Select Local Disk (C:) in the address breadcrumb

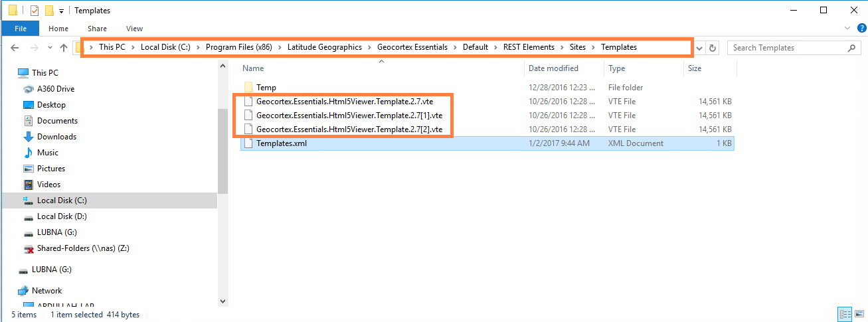(166, 47)
